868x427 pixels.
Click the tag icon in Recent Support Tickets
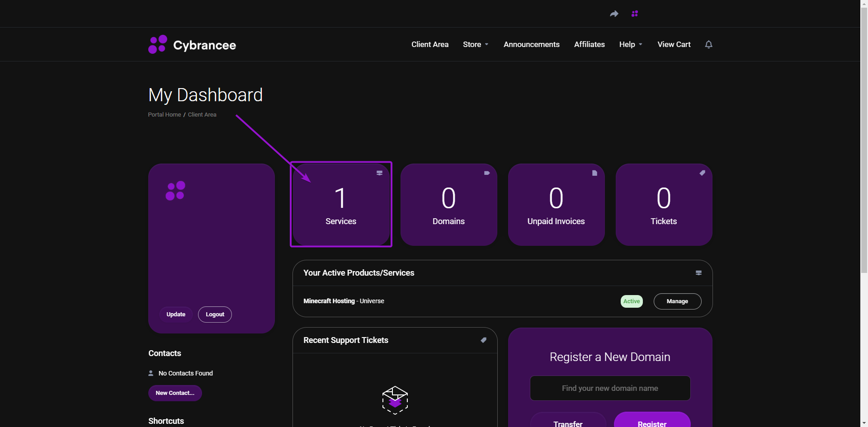[x=483, y=340]
